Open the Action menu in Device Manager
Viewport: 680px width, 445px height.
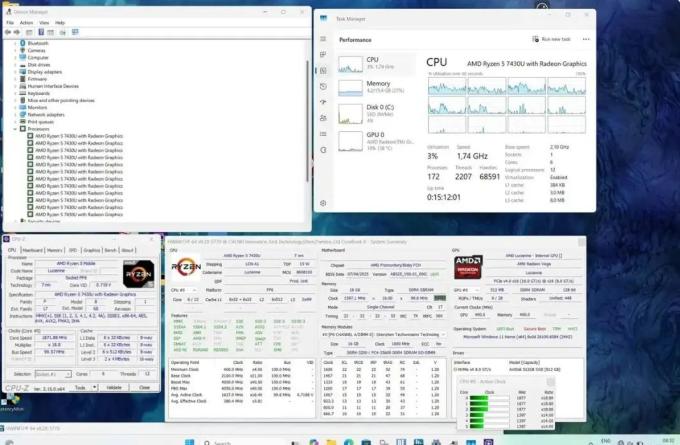point(26,23)
